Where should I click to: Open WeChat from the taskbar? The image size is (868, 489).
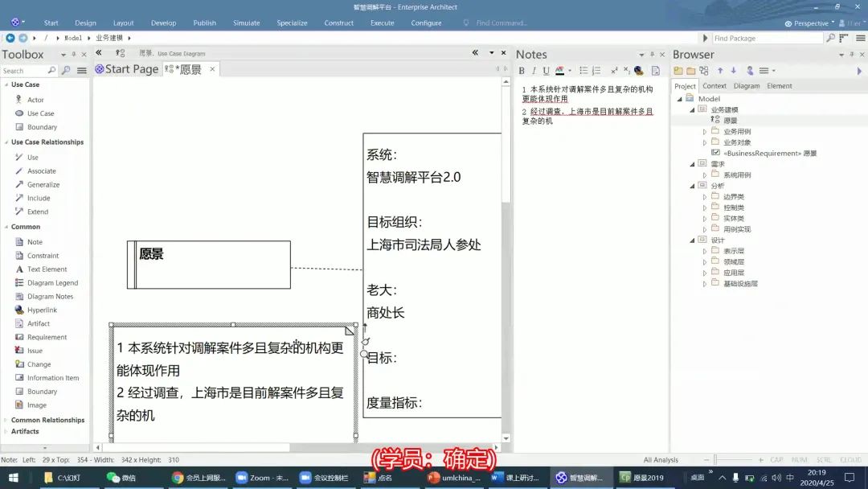(122, 478)
